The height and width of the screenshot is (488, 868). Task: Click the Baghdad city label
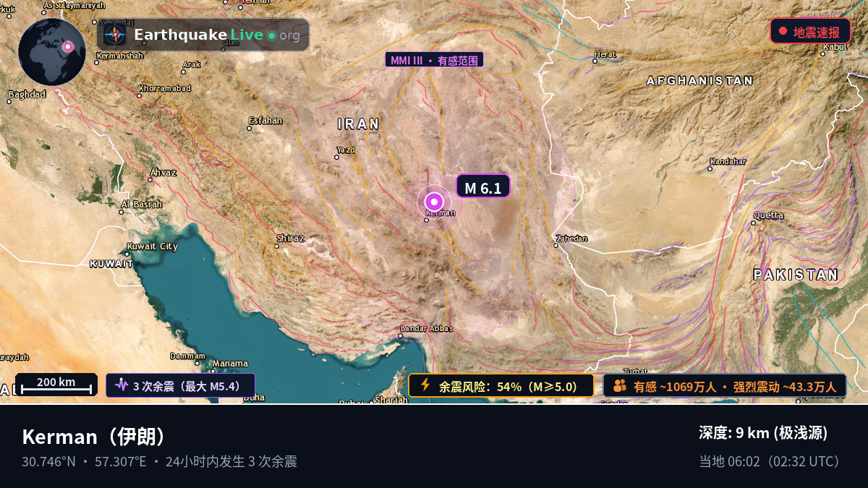(x=27, y=94)
